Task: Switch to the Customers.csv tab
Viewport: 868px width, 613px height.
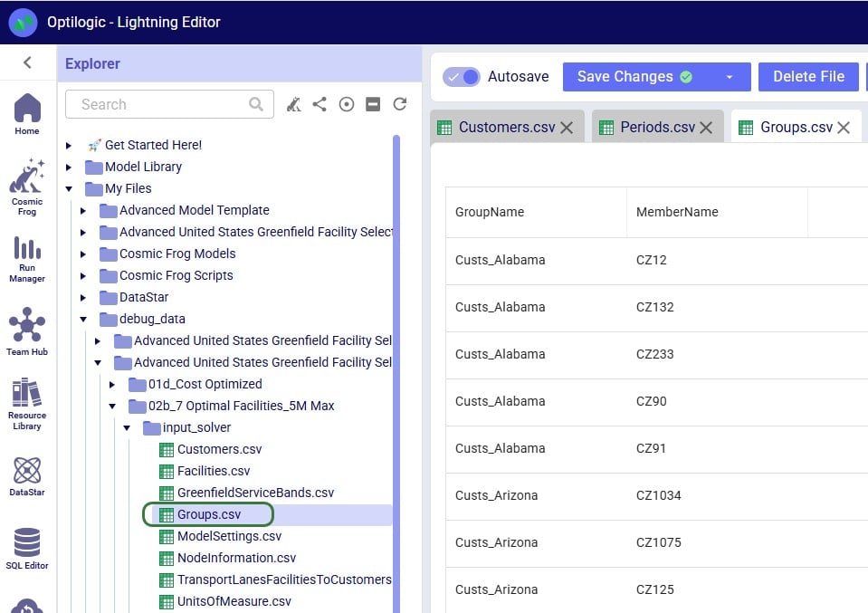Action: (507, 128)
